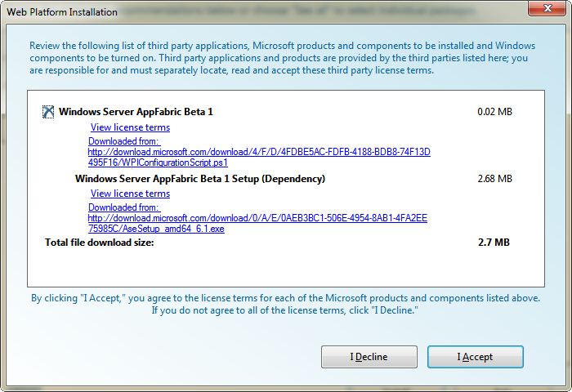Screen dimensions: 572x392
Task: Click the first Downloaded from label
Action: pos(124,141)
